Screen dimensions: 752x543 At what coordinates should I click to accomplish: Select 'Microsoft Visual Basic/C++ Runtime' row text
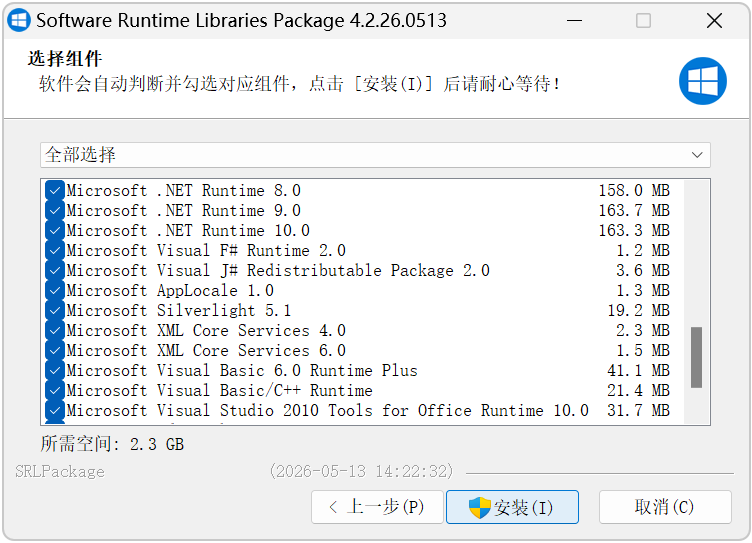[219, 390]
